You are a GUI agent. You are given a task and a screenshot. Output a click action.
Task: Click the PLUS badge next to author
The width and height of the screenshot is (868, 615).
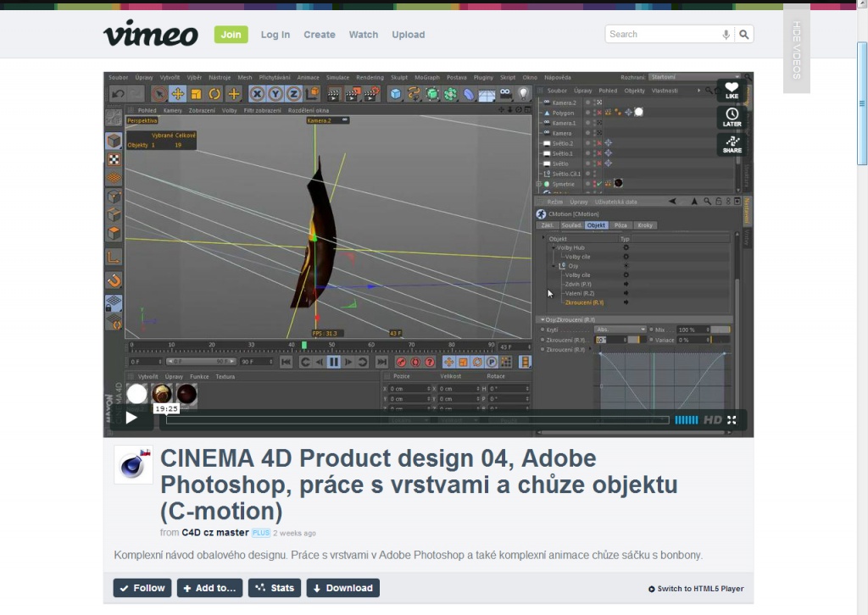point(261,533)
